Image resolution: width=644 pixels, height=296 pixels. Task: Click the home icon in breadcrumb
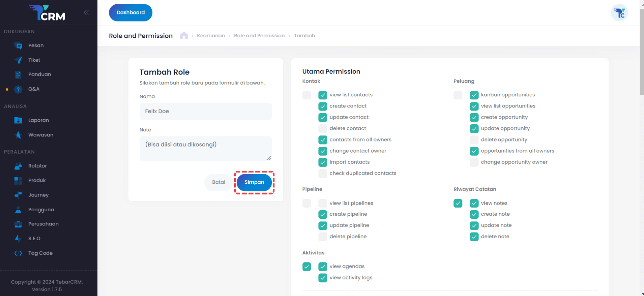tap(184, 36)
